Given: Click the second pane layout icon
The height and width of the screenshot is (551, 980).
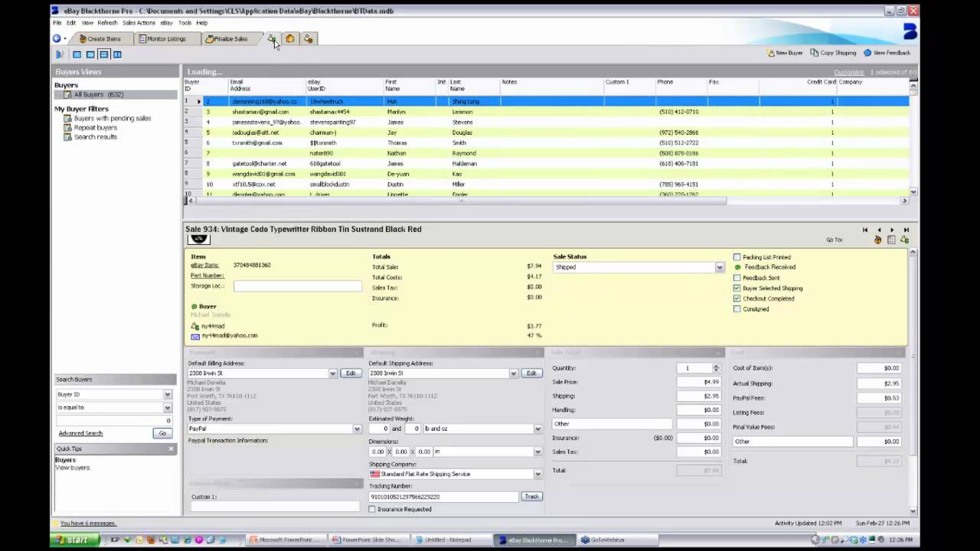Looking at the screenshot, I should click(90, 54).
